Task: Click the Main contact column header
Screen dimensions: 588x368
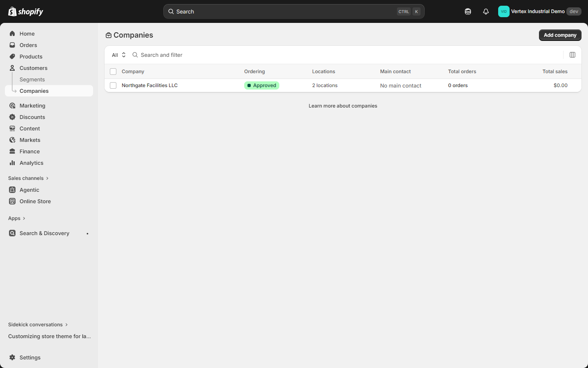Action: [x=395, y=72]
